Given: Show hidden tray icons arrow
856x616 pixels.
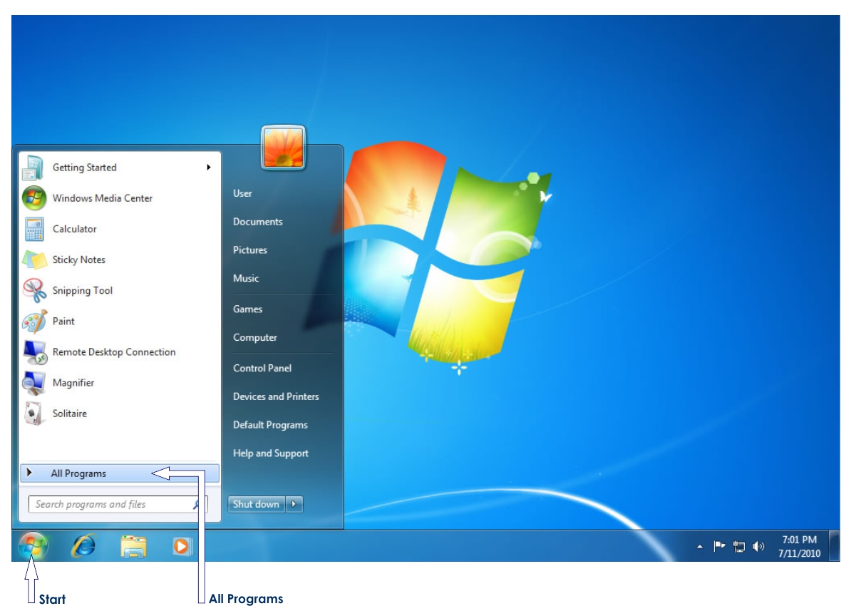Looking at the screenshot, I should pyautogui.click(x=700, y=547).
